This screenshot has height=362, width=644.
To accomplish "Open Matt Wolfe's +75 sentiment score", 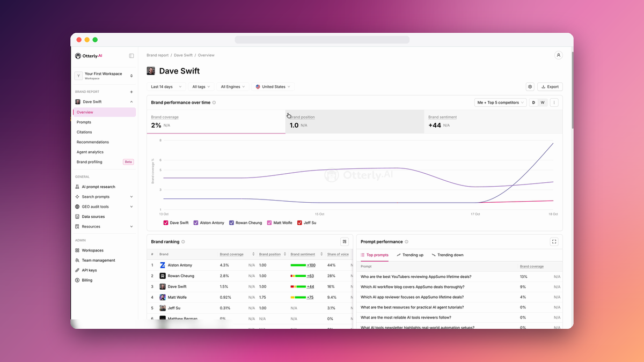I will coord(310,297).
